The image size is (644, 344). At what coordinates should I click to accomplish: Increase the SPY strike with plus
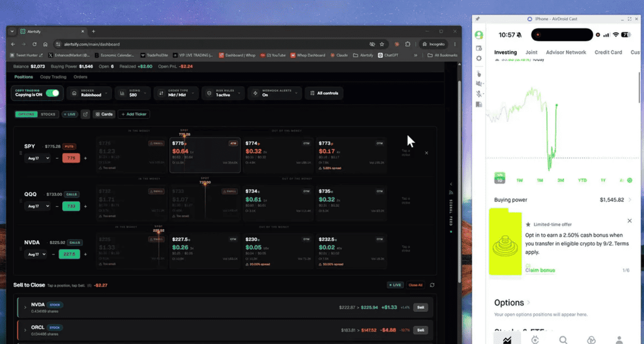point(86,158)
